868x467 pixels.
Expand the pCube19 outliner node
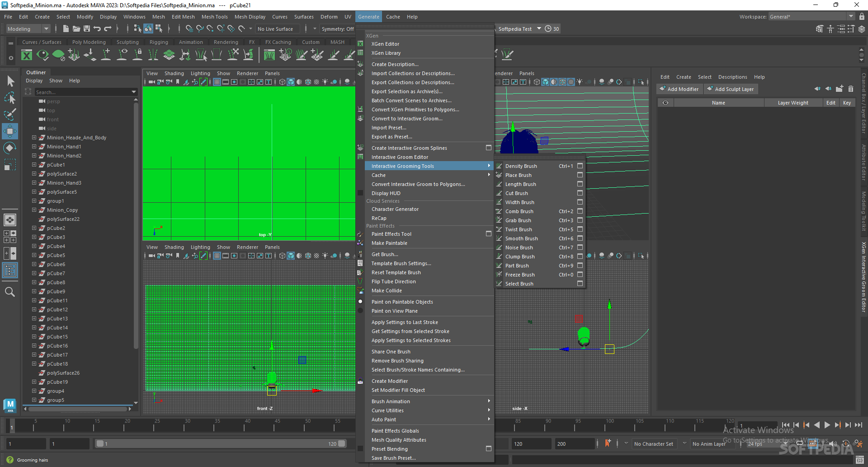tap(34, 382)
